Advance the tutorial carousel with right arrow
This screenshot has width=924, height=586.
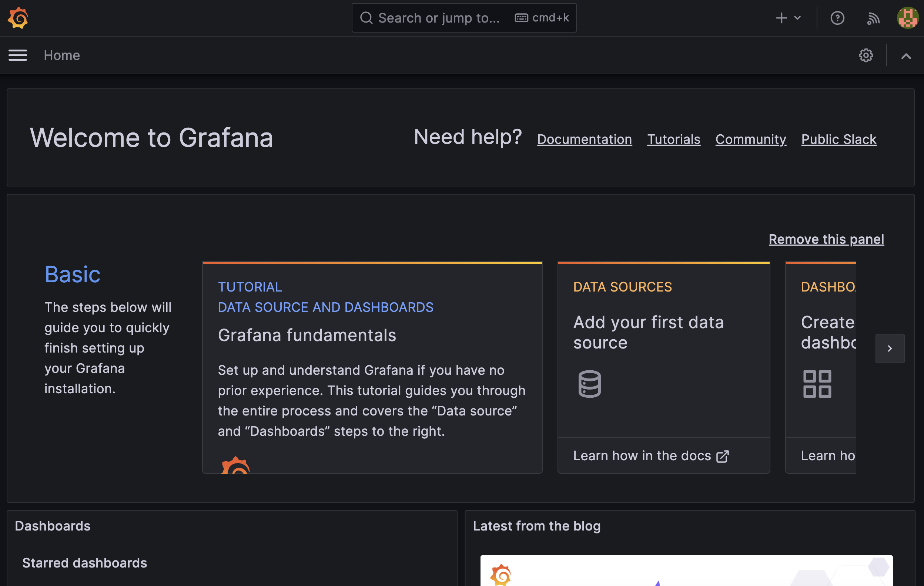(890, 348)
